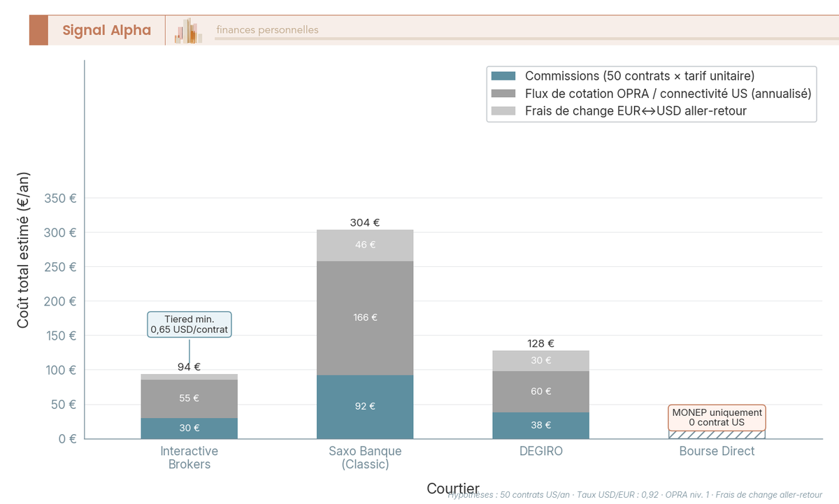This screenshot has height=504, width=839.
Task: Click the 60 € OPRA segment of DEGIRO
Action: coord(540,391)
